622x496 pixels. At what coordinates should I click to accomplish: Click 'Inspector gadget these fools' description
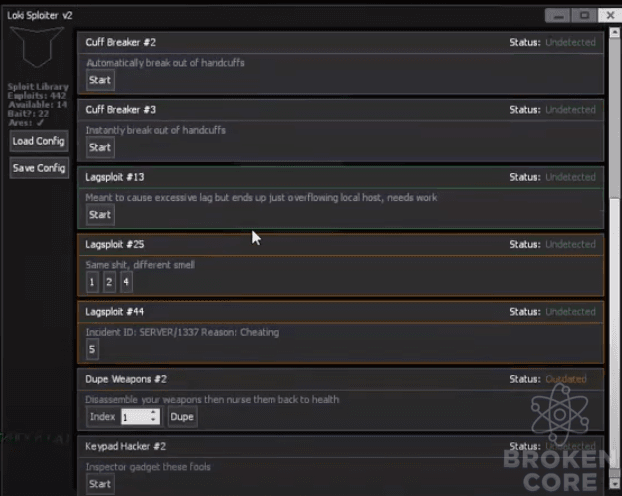click(148, 467)
